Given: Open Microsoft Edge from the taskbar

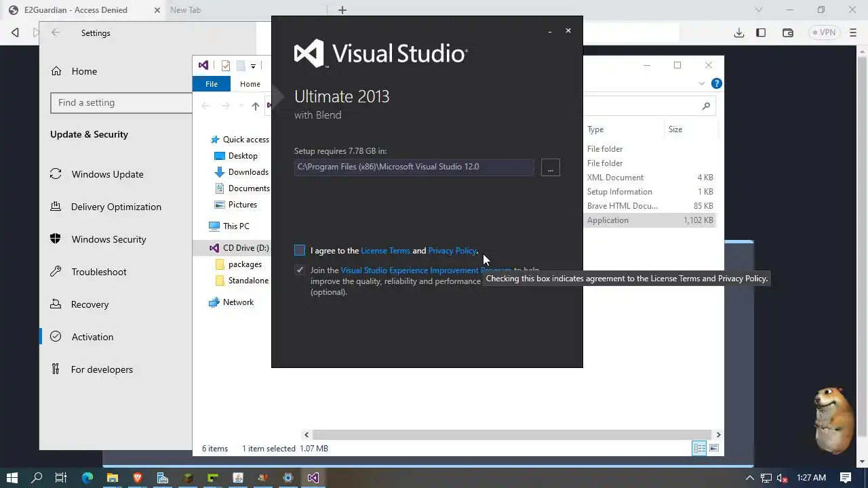Looking at the screenshot, I should tap(87, 478).
